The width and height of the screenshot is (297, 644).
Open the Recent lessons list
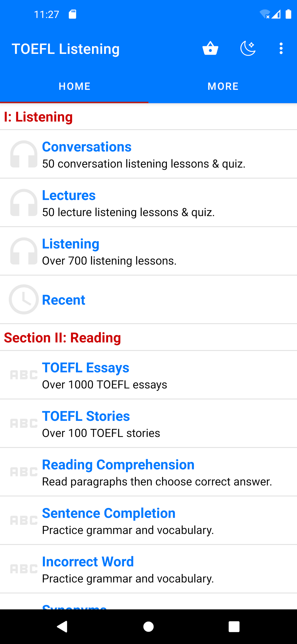click(64, 300)
